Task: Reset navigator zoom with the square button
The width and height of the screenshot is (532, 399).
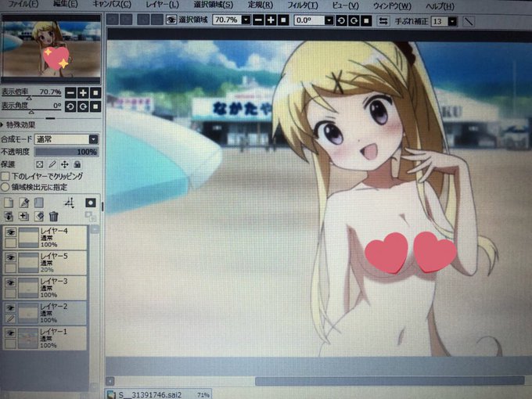Action: point(95,92)
